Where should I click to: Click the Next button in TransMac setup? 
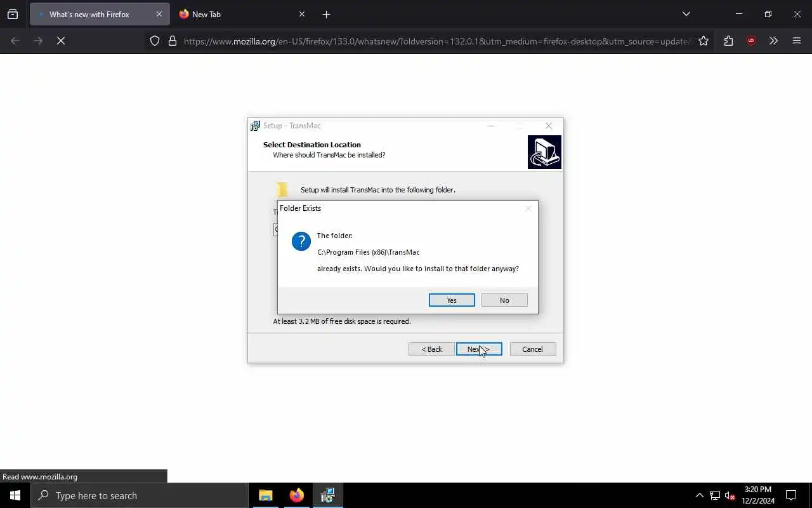pos(479,349)
